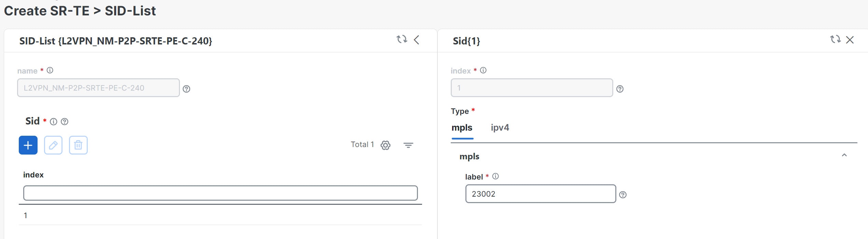The image size is (868, 239).
Task: Click info icon next to label
Action: (495, 176)
